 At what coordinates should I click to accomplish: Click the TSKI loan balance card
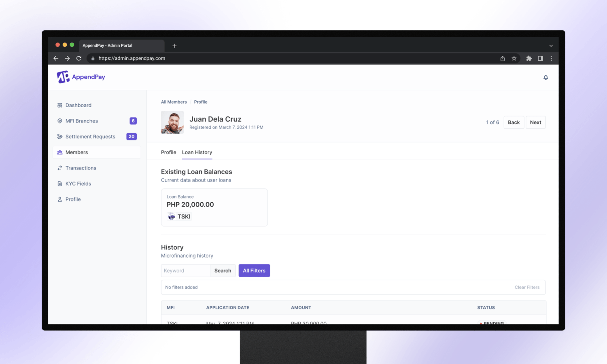pyautogui.click(x=214, y=207)
